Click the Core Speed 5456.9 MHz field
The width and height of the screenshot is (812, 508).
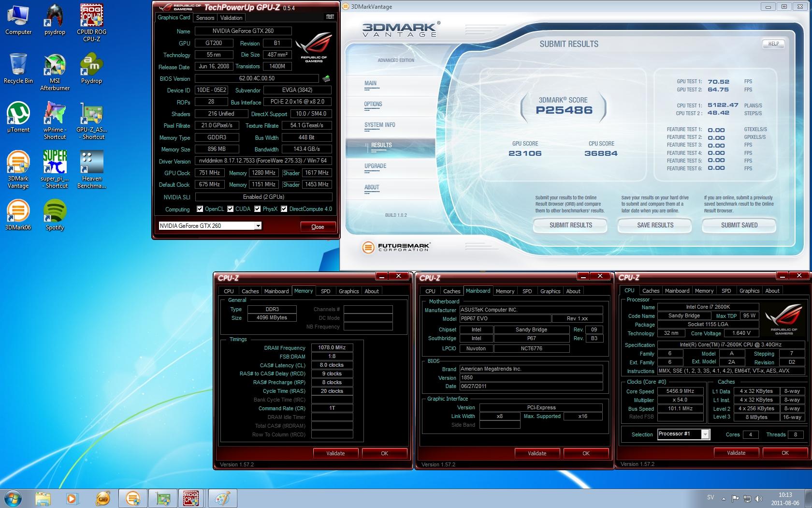click(680, 391)
